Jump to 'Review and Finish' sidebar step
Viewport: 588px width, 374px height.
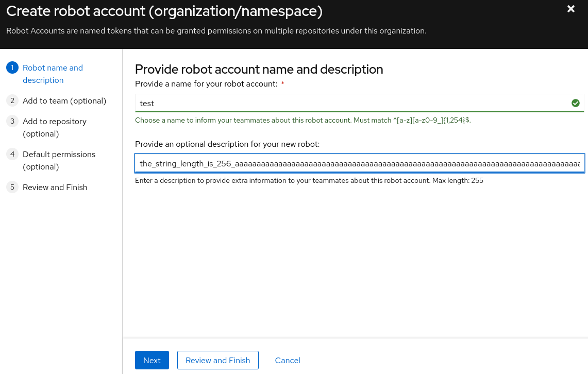(55, 188)
